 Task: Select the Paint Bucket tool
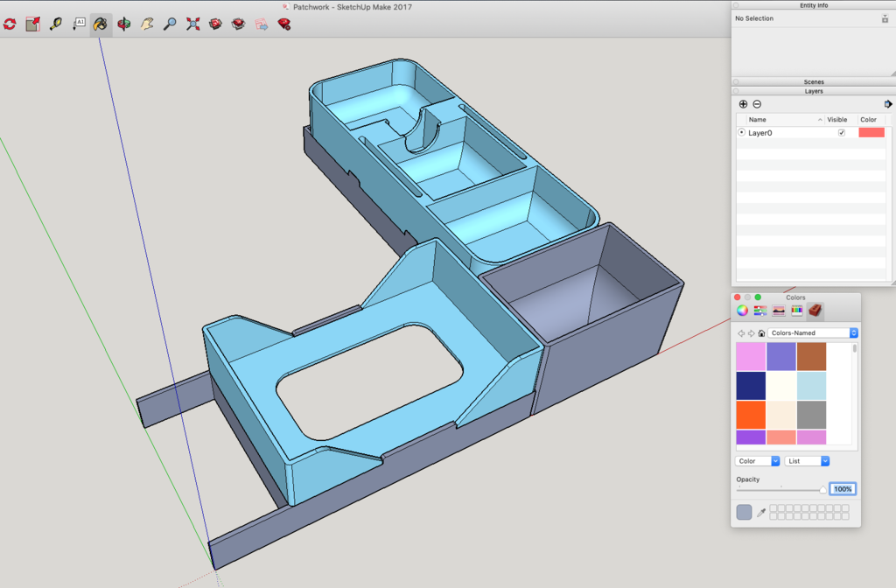tap(101, 24)
